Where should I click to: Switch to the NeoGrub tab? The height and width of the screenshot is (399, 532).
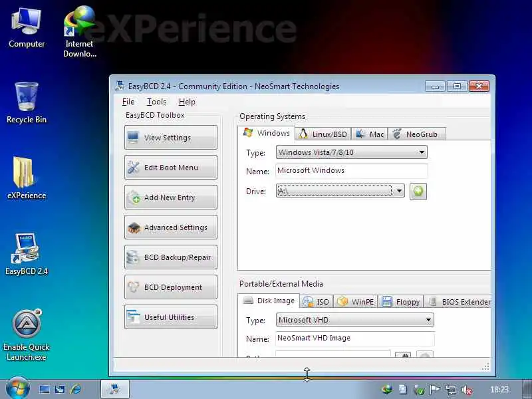pos(417,134)
